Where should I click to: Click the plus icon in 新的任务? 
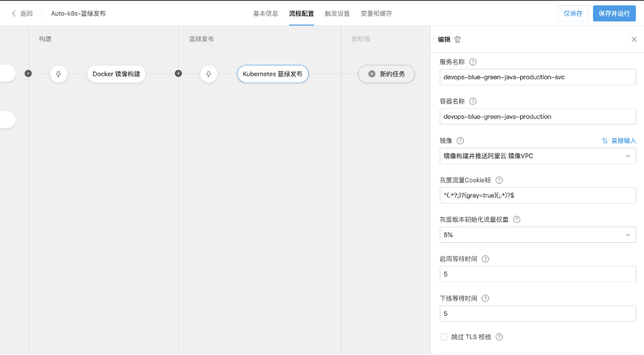tap(372, 74)
